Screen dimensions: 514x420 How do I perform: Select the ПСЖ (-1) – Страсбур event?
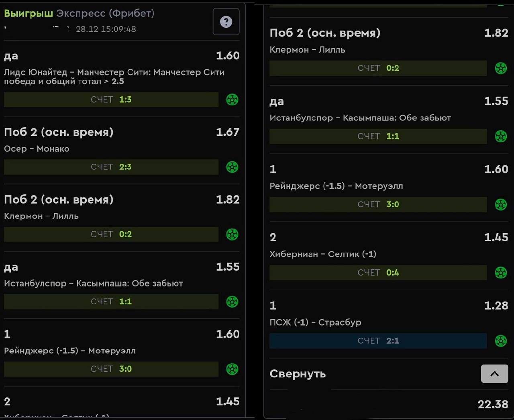[x=315, y=322]
